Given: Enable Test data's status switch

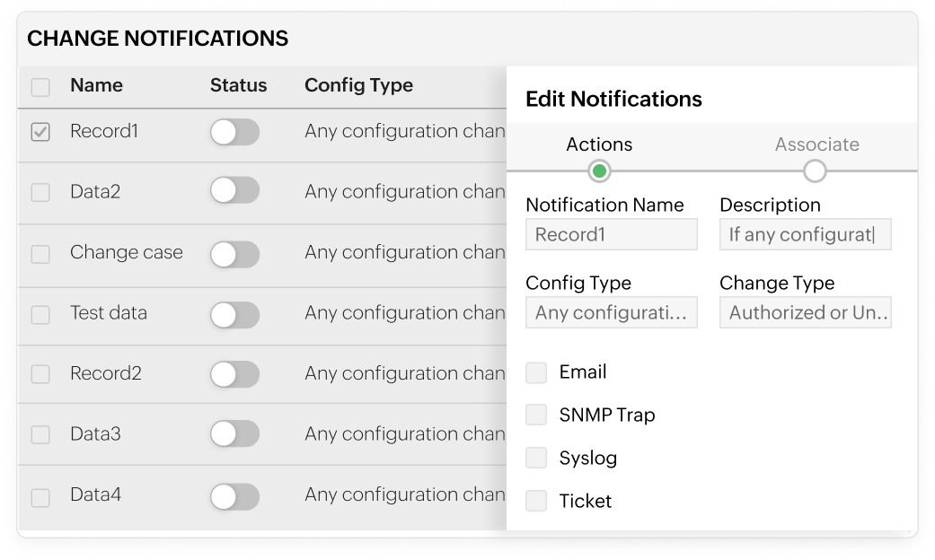Looking at the screenshot, I should coord(234,314).
